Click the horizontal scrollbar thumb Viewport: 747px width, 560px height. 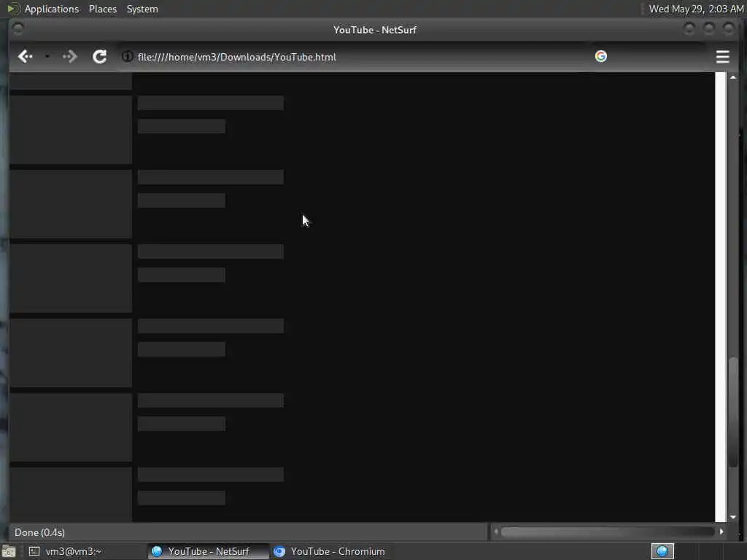pos(608,532)
